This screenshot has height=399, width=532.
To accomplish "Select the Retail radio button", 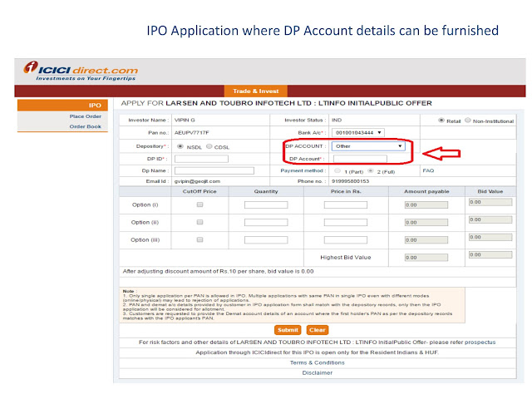I will click(441, 120).
